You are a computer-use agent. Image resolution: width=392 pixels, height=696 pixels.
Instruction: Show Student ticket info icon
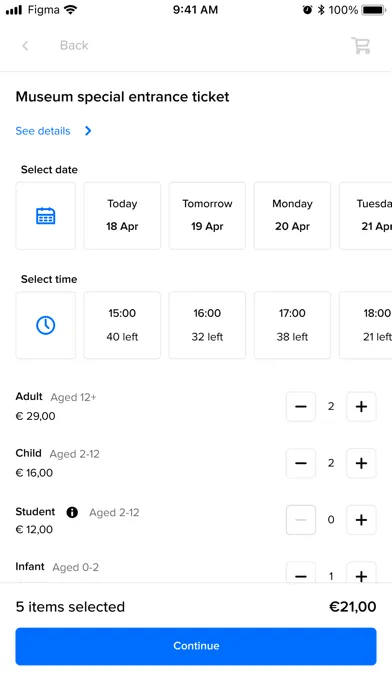[72, 512]
